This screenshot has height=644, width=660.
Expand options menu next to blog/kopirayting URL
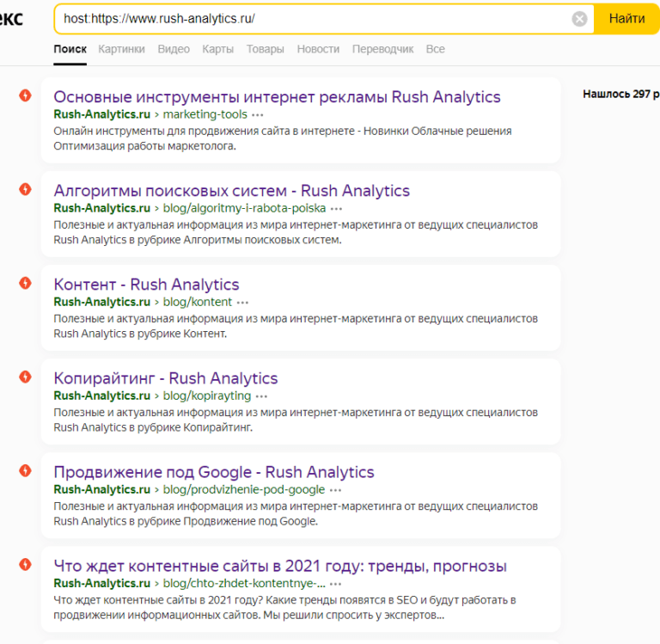pos(261,396)
